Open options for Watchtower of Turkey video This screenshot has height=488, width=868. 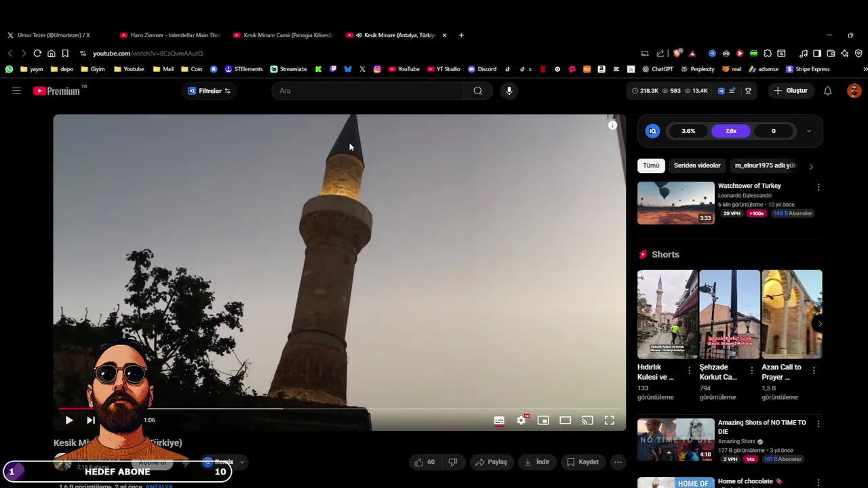pos(818,187)
